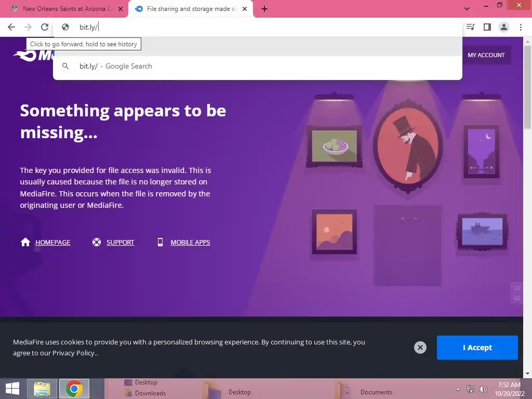Dismiss the cookie banner with X
This screenshot has width=532, height=399.
(x=420, y=348)
